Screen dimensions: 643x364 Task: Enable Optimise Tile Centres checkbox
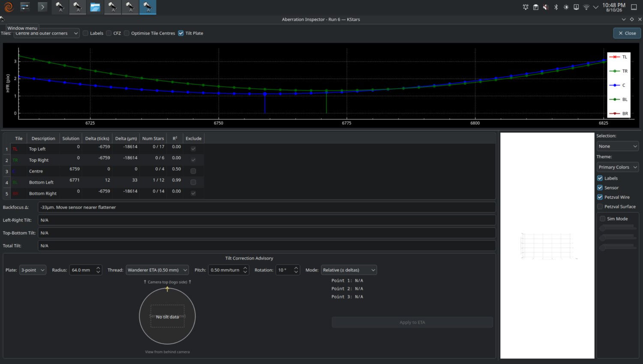pos(127,33)
